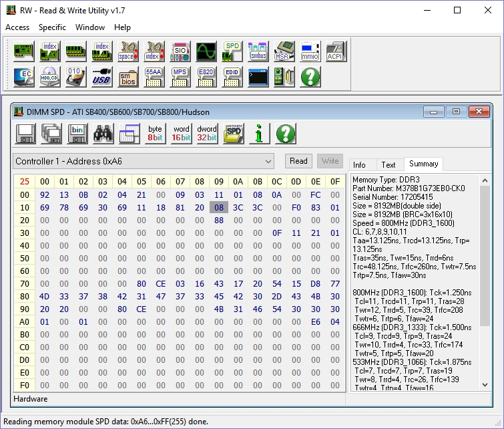Open the Embedded Controller (EC) tool

pyautogui.click(x=24, y=77)
